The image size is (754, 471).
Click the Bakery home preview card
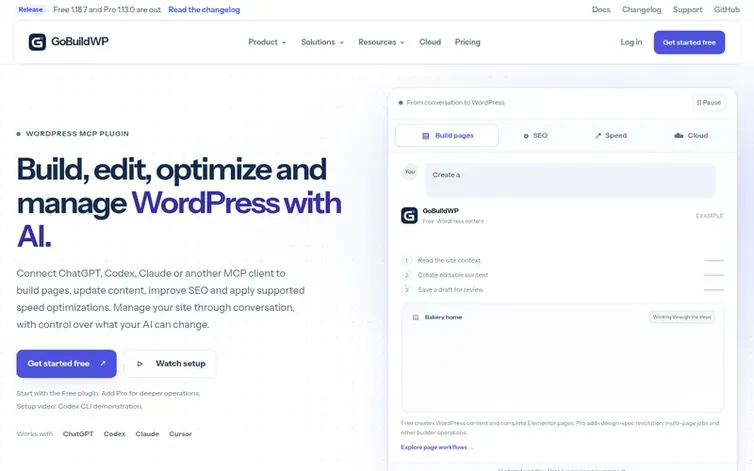[562, 357]
